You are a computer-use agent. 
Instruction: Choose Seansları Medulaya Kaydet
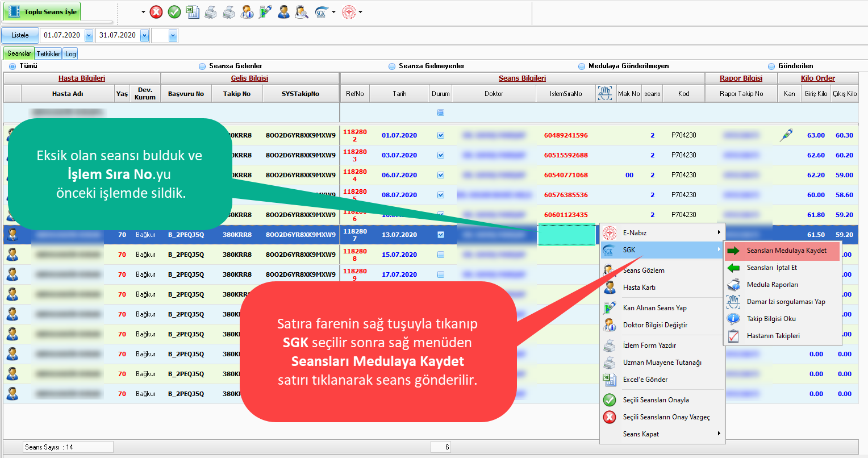click(x=782, y=251)
